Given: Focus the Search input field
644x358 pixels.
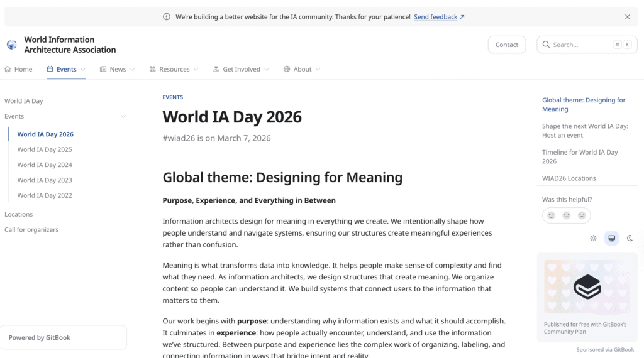Looking at the screenshot, I should pyautogui.click(x=579, y=45).
